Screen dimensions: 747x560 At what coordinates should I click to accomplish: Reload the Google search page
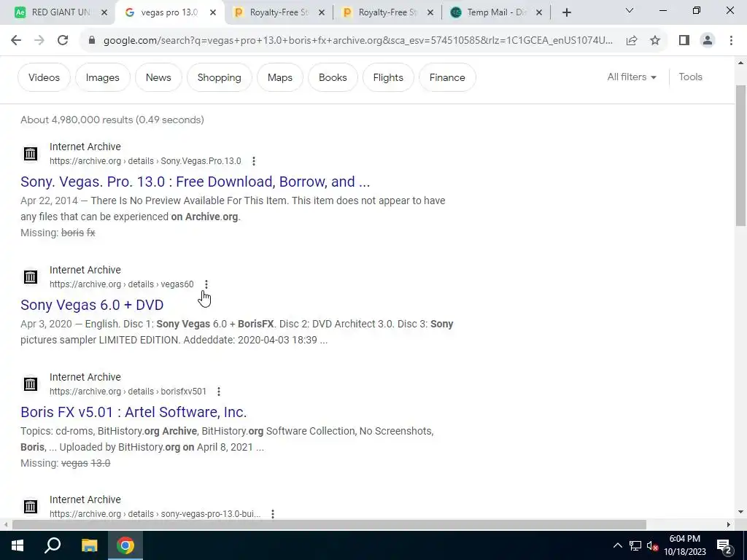63,41
